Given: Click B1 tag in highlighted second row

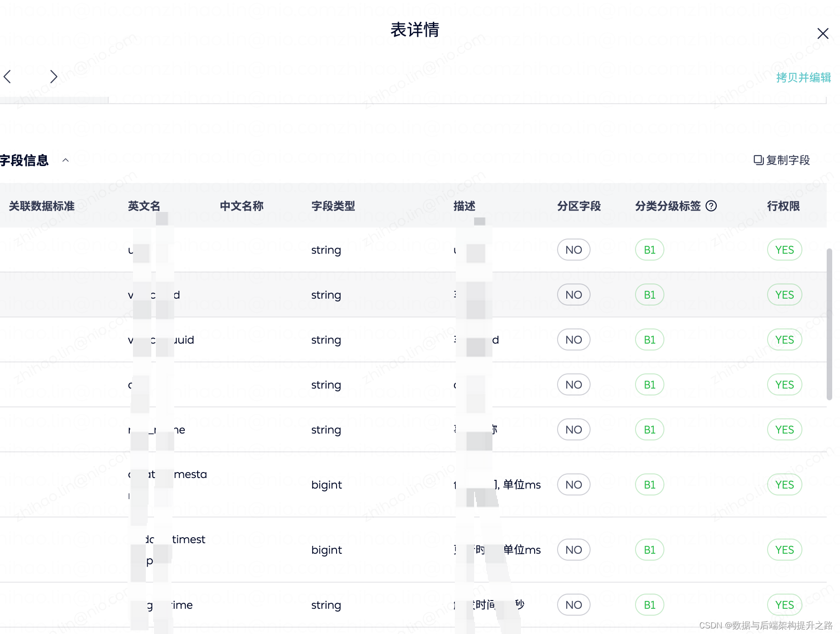Looking at the screenshot, I should click(650, 295).
